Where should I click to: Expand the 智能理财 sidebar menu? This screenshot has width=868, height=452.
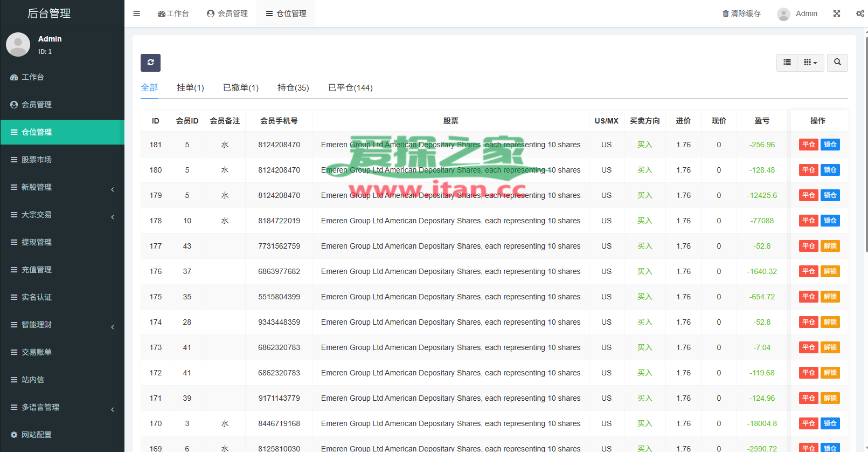click(x=62, y=325)
